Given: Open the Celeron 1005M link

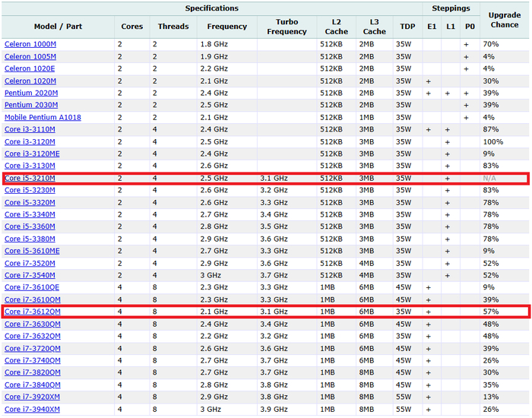Looking at the screenshot, I should 30,57.
